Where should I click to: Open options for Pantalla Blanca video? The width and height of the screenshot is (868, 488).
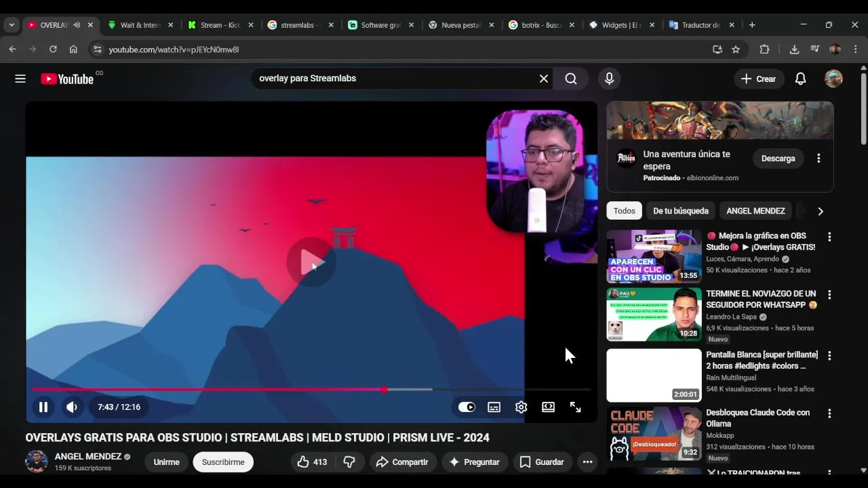coord(829,356)
